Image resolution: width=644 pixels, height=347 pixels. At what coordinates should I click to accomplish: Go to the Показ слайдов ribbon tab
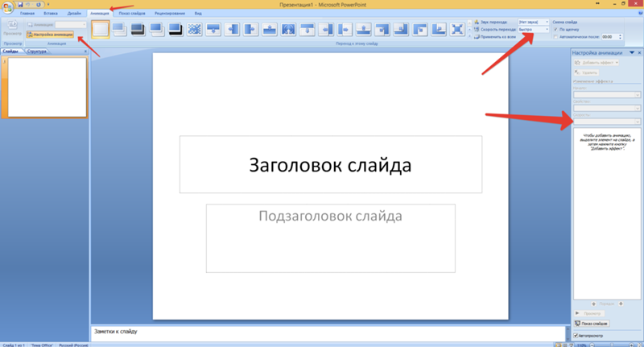click(x=132, y=13)
